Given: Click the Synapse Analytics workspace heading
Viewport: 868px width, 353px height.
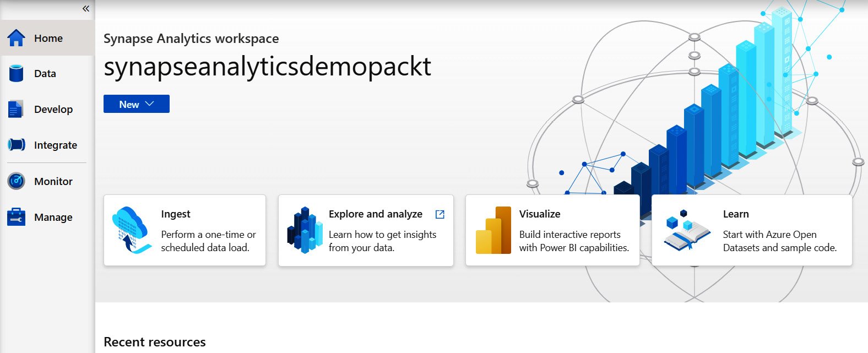Looking at the screenshot, I should pyautogui.click(x=191, y=39).
